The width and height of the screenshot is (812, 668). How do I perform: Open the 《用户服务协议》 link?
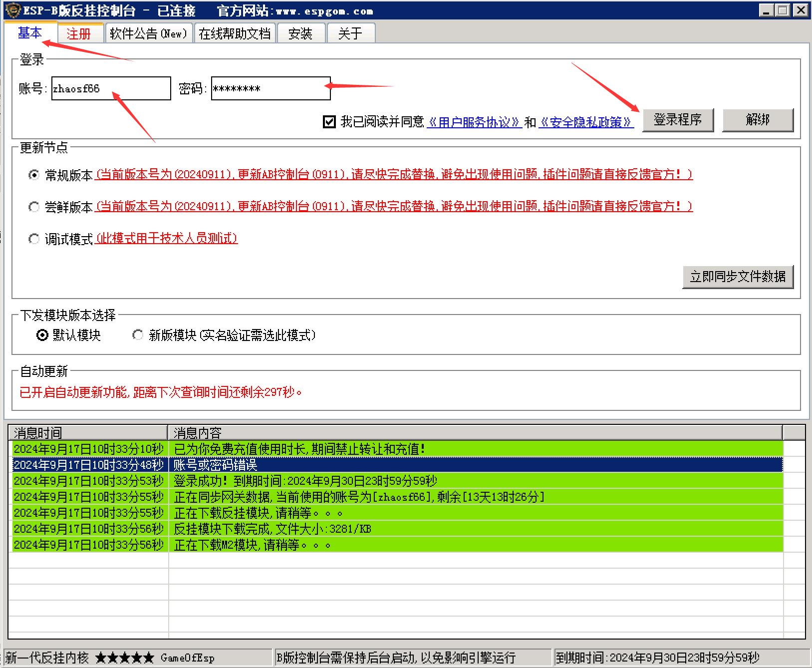(x=475, y=122)
